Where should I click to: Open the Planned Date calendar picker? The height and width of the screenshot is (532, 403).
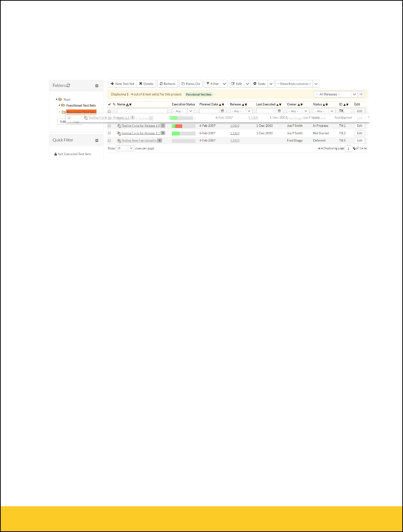tap(222, 111)
